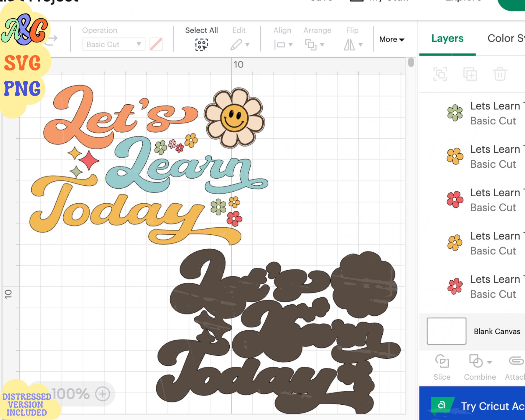Click the Group icon in Layers panel

point(440,74)
